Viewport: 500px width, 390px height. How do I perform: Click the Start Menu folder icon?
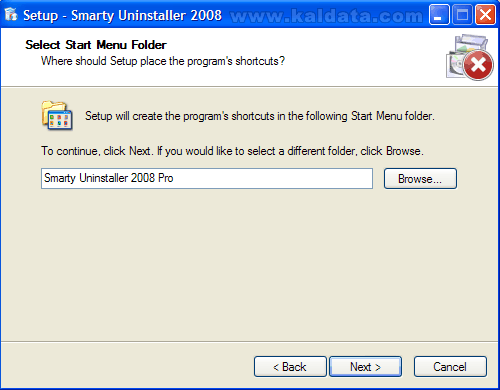57,116
